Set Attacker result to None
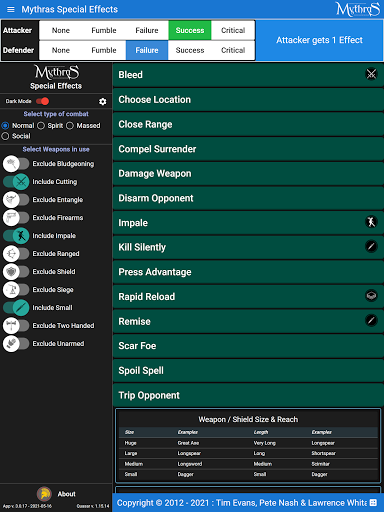384x512 pixels. 61,30
